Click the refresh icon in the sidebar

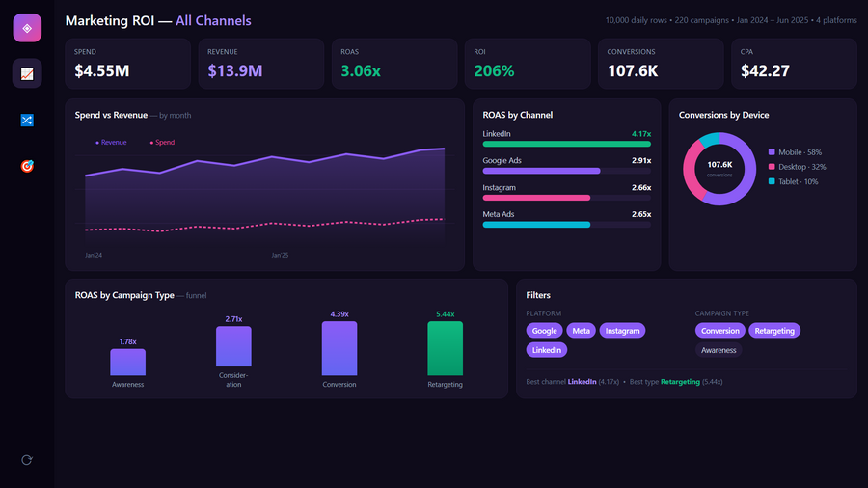click(x=27, y=460)
